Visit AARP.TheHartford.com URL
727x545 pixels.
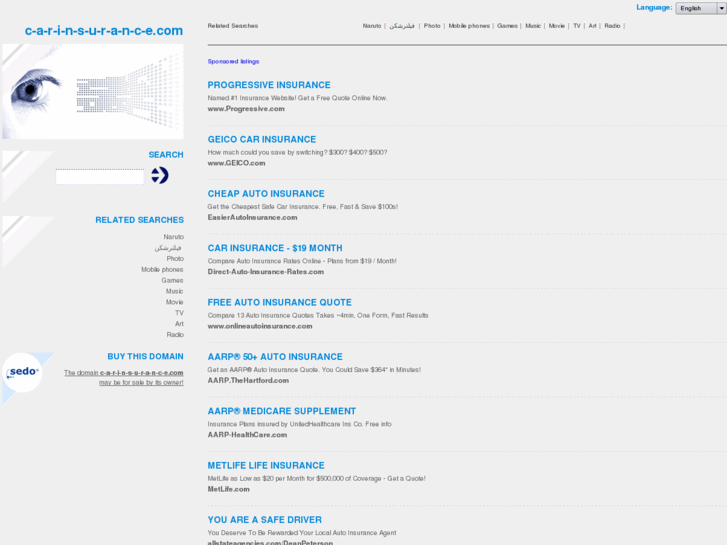(x=248, y=380)
